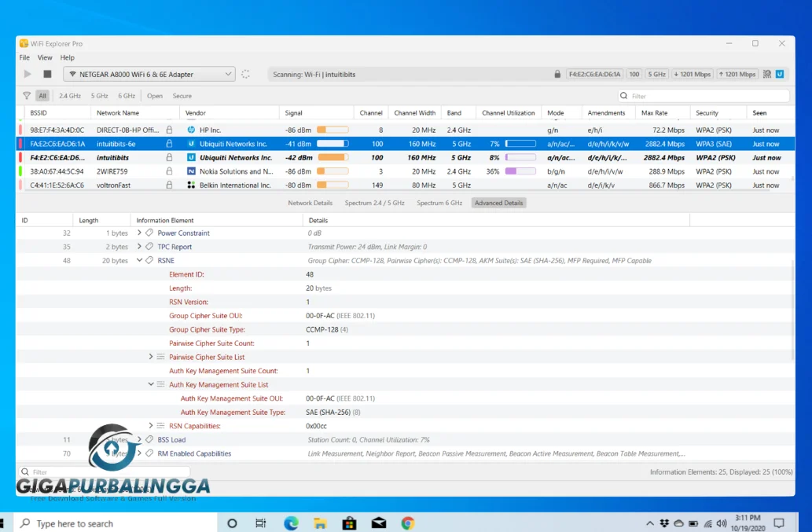The height and width of the screenshot is (532, 812).
Task: Filter networks by 5 GHz band
Action: (99, 96)
